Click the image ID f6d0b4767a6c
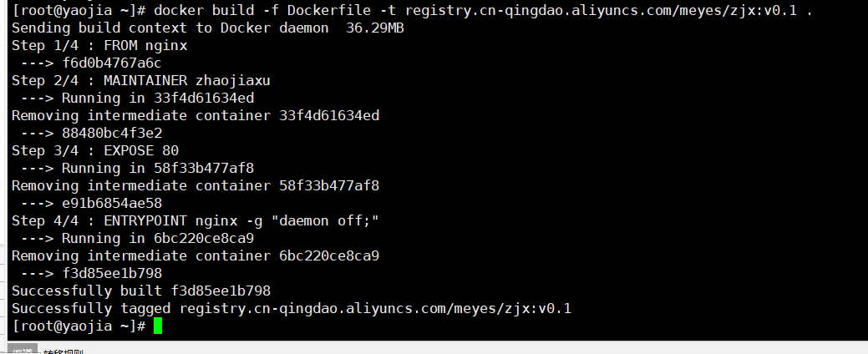The image size is (868, 354). [112, 63]
